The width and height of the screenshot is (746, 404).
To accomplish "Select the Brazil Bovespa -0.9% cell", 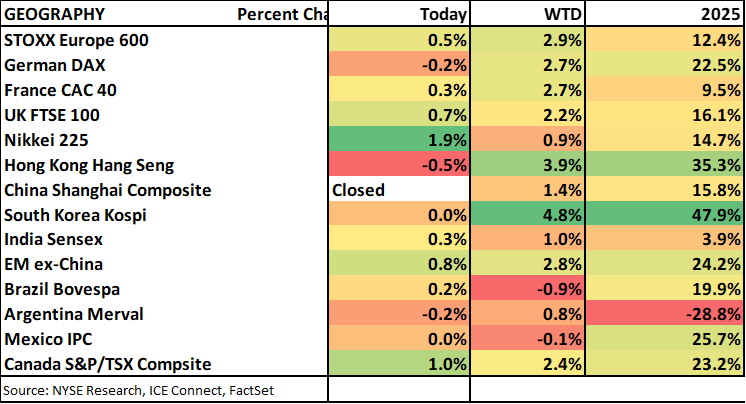I will pyautogui.click(x=527, y=290).
